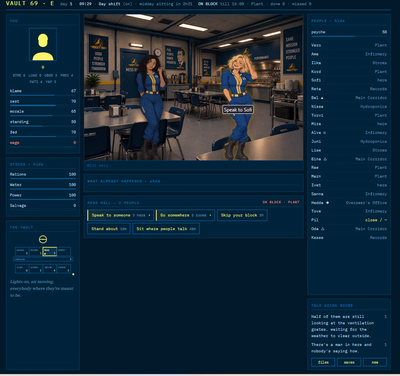Click the yellow player avatar portrait

pos(43,45)
